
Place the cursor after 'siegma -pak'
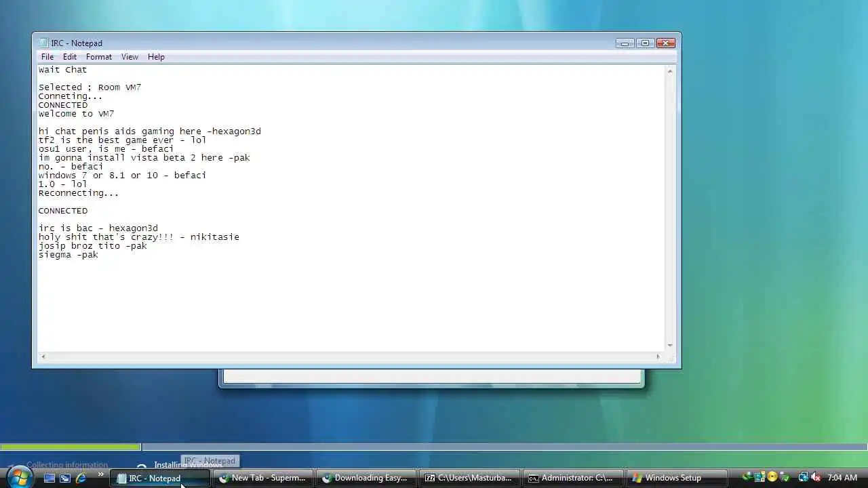point(99,255)
